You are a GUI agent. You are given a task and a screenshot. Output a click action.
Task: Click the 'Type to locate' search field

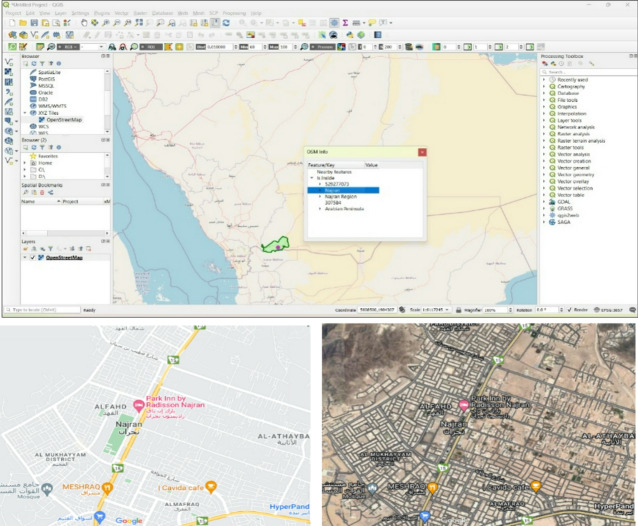42,310
